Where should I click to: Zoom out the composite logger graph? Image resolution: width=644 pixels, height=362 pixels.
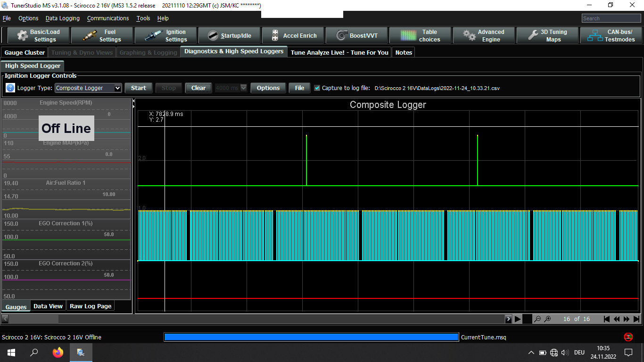click(x=537, y=319)
